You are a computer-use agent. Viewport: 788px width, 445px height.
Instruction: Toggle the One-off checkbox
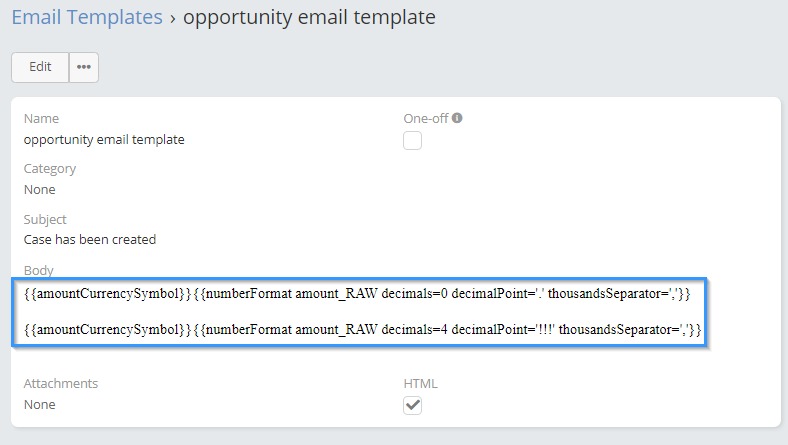[412, 141]
